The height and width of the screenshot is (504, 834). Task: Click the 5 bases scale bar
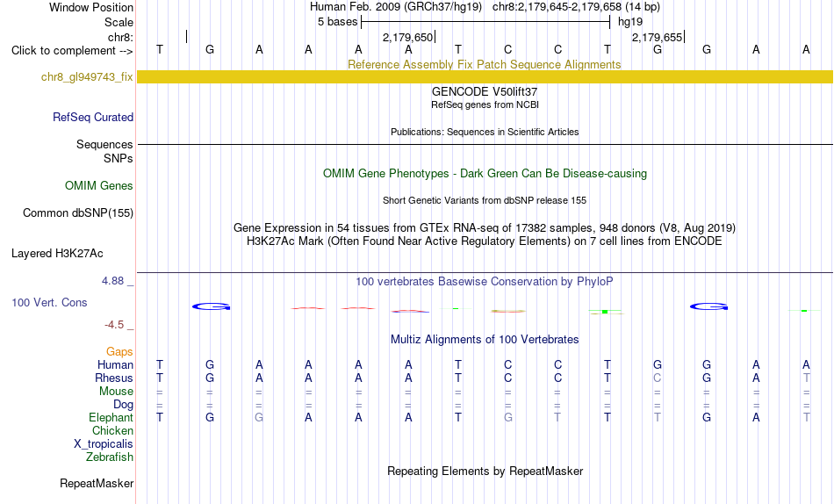pos(485,22)
